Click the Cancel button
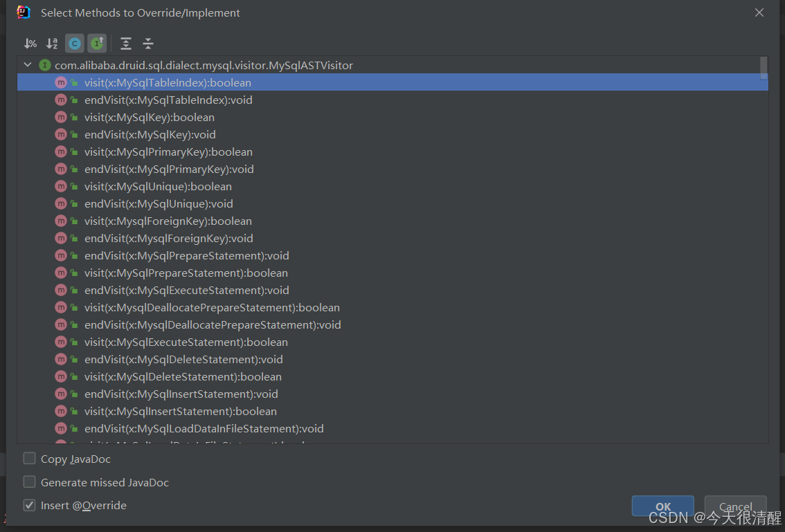The image size is (785, 532). point(735,507)
